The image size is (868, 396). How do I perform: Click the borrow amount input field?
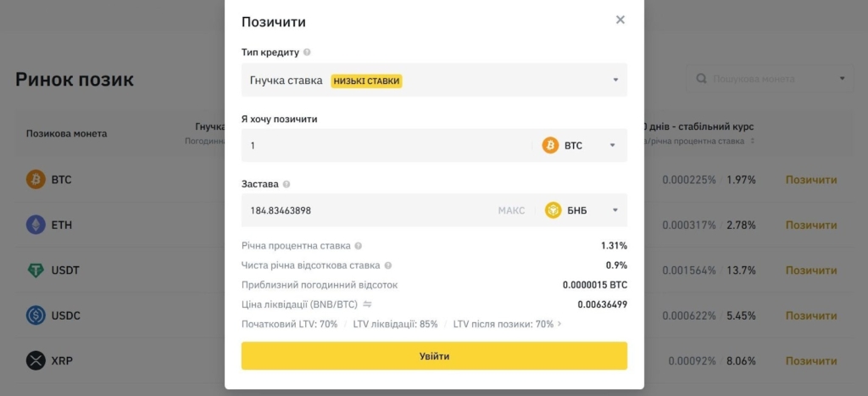click(386, 146)
